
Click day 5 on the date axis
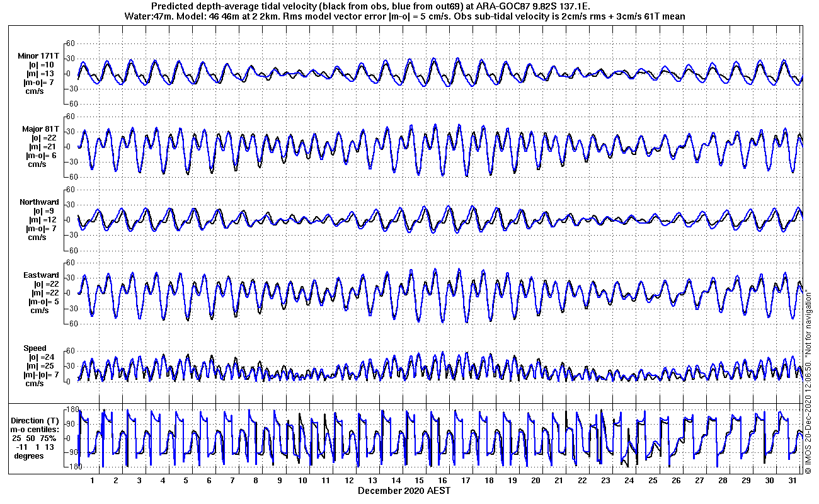pos(185,480)
